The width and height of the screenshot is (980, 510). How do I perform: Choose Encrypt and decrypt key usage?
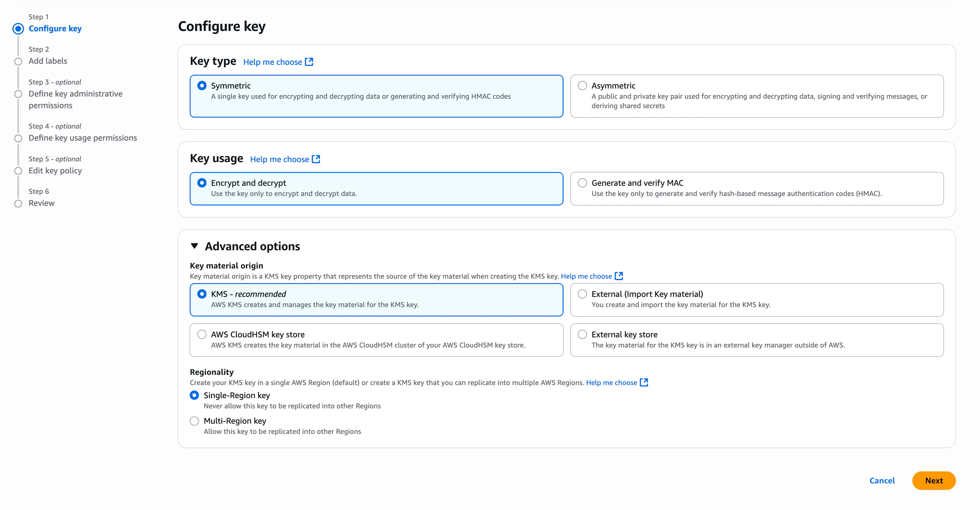[202, 183]
